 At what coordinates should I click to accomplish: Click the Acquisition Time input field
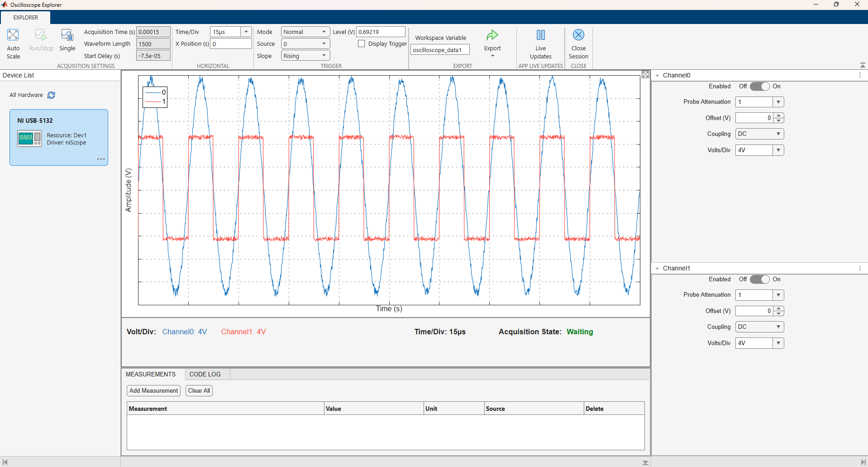(x=153, y=32)
